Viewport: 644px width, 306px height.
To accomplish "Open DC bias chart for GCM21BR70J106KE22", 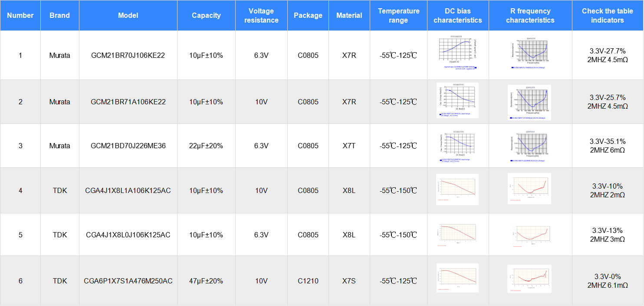I will point(458,54).
